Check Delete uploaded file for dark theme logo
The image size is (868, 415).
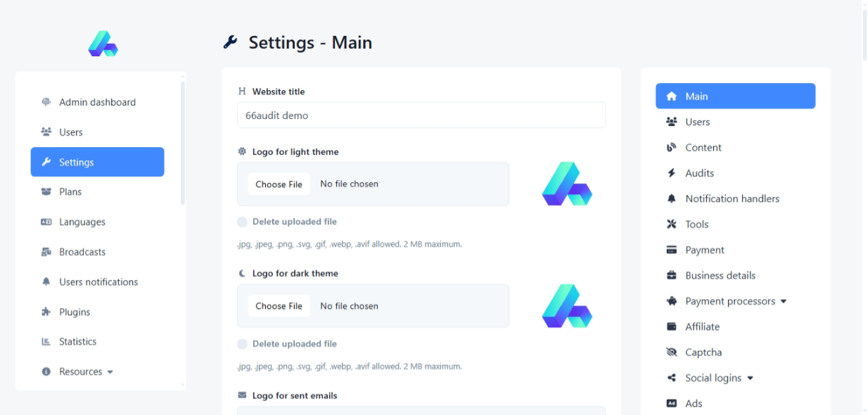pos(243,345)
